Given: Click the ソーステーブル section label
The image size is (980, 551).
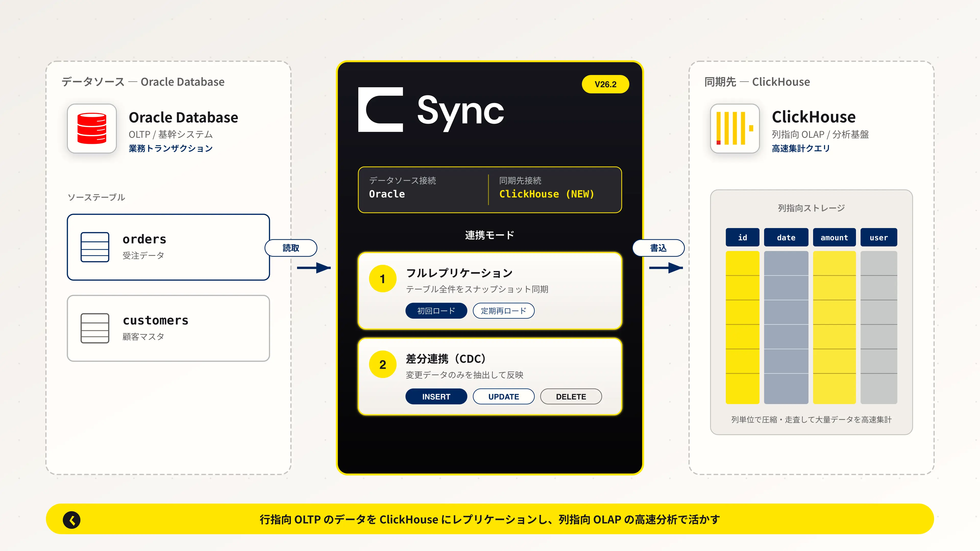Looking at the screenshot, I should (96, 197).
